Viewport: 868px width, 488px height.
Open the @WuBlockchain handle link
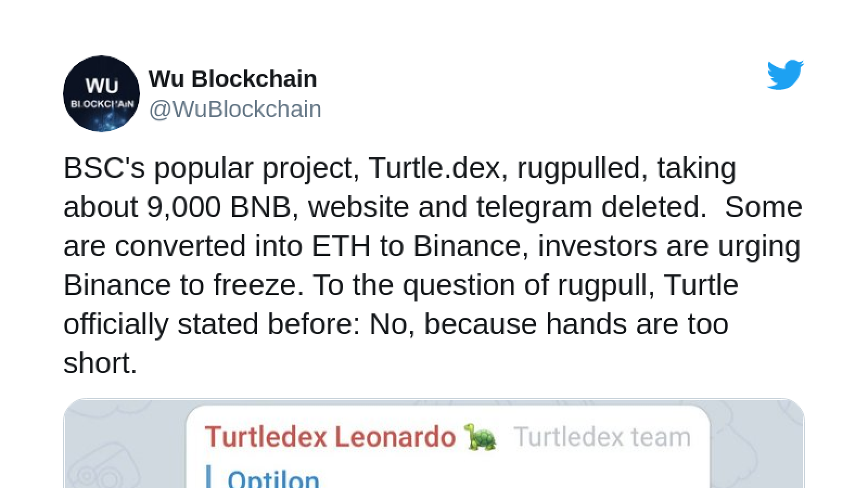click(235, 109)
